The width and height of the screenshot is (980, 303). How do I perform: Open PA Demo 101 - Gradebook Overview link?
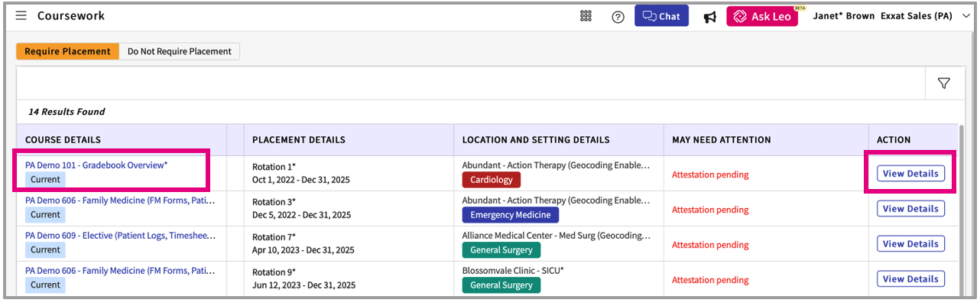(96, 165)
